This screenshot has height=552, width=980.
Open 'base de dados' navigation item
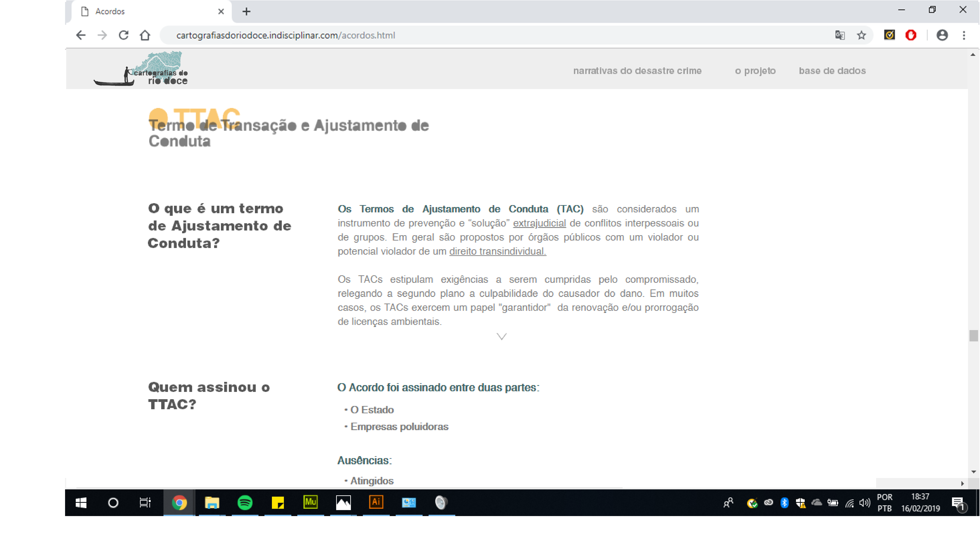click(x=832, y=71)
